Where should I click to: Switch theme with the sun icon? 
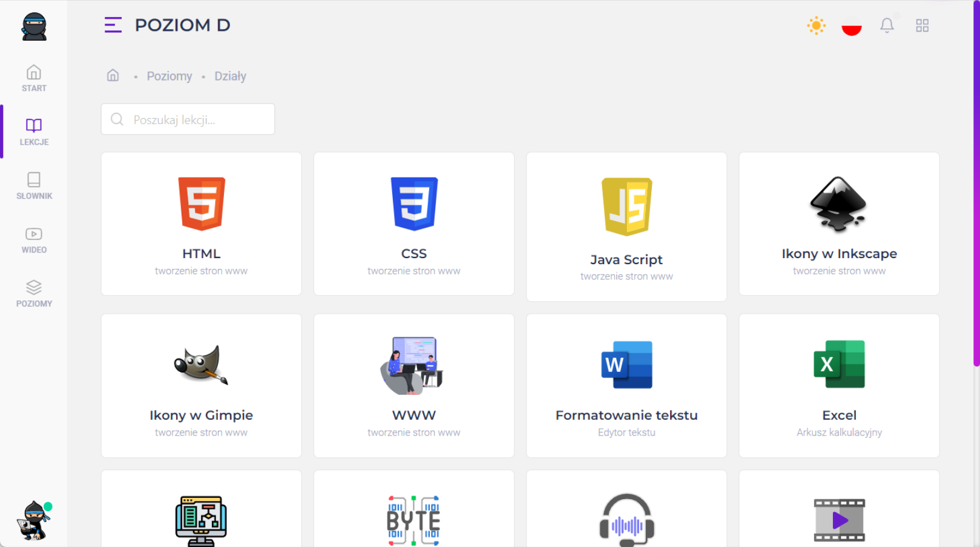point(816,25)
